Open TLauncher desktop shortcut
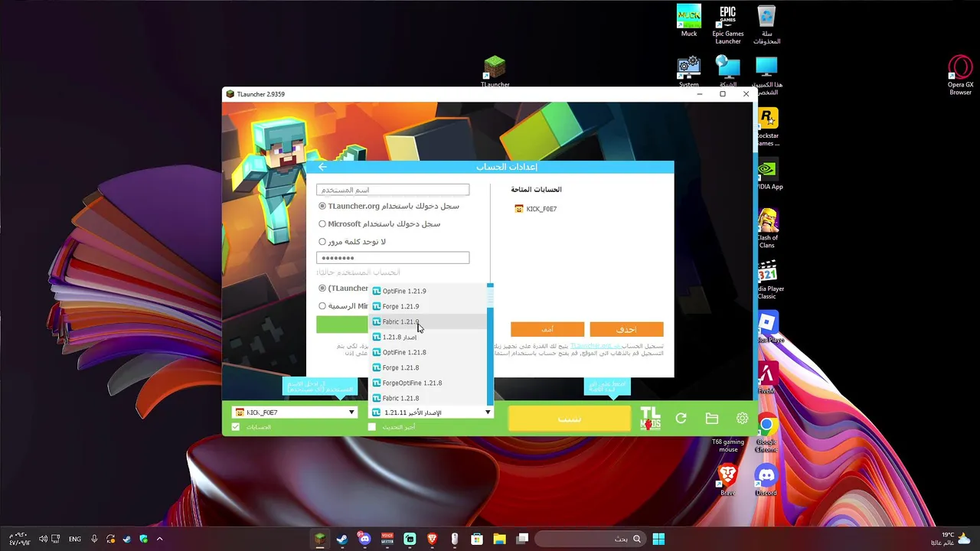This screenshot has height=551, width=980. pos(495,71)
